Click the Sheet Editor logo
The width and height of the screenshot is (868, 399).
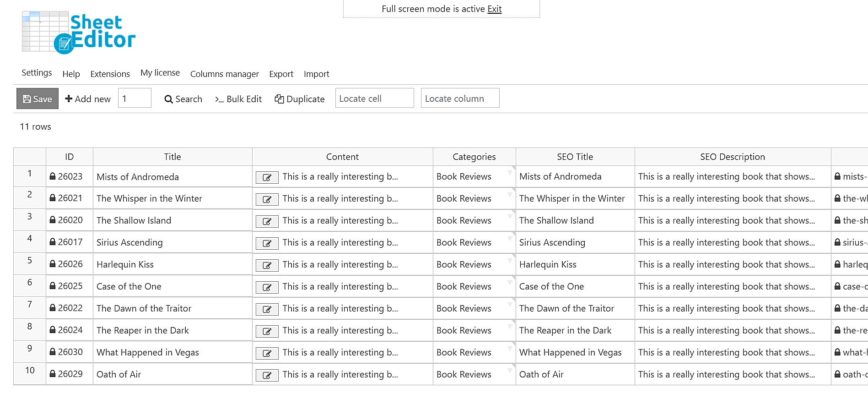tap(79, 32)
